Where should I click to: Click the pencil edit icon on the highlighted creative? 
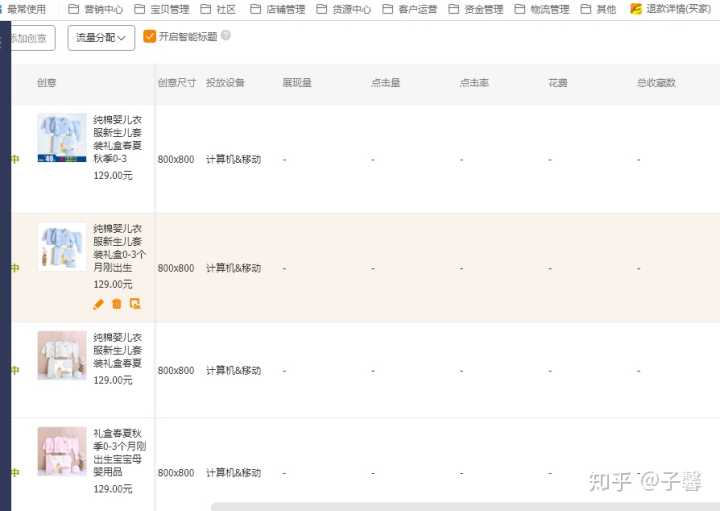(x=98, y=304)
